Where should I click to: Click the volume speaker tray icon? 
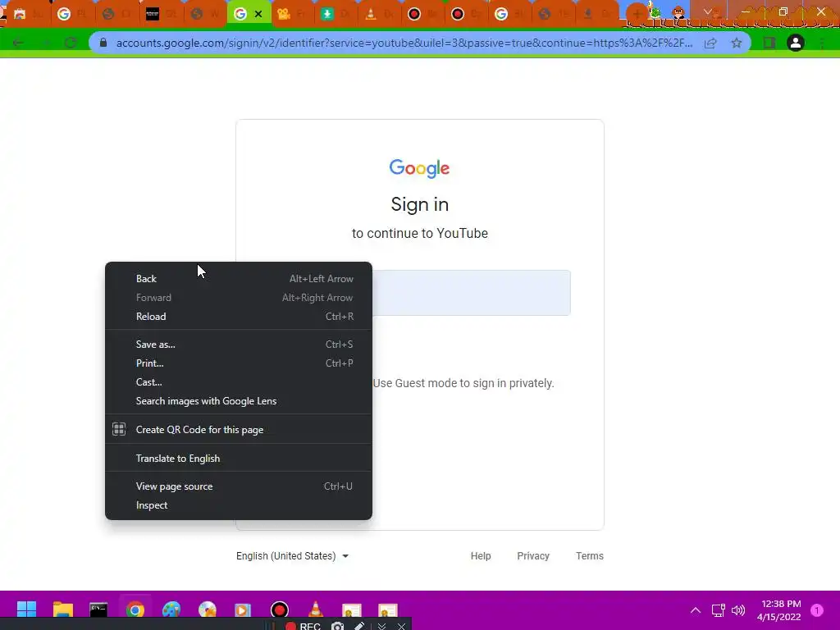[x=738, y=610]
